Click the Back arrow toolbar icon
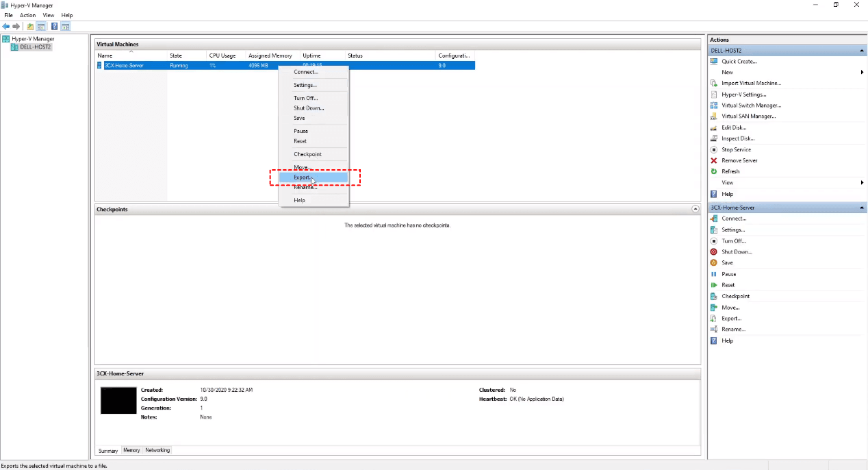 click(6, 27)
